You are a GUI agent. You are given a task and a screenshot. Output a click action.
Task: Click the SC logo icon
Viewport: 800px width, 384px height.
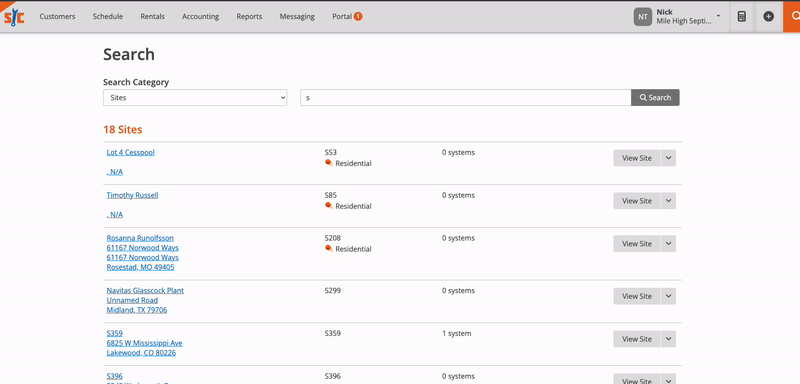coord(14,17)
